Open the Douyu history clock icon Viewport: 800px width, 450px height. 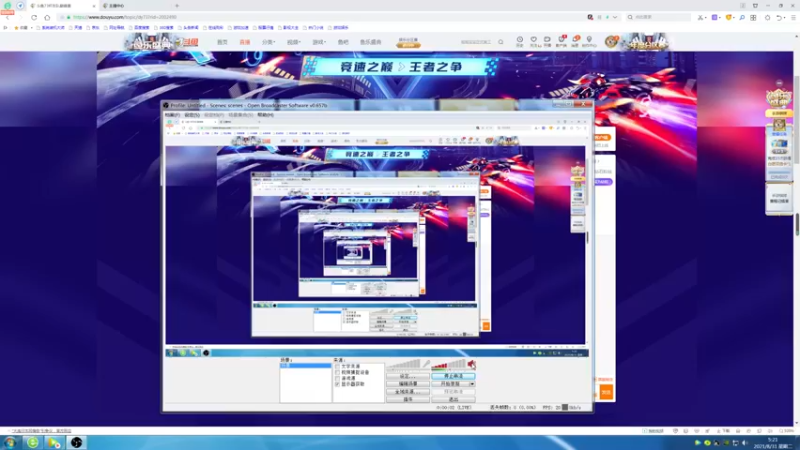519,41
